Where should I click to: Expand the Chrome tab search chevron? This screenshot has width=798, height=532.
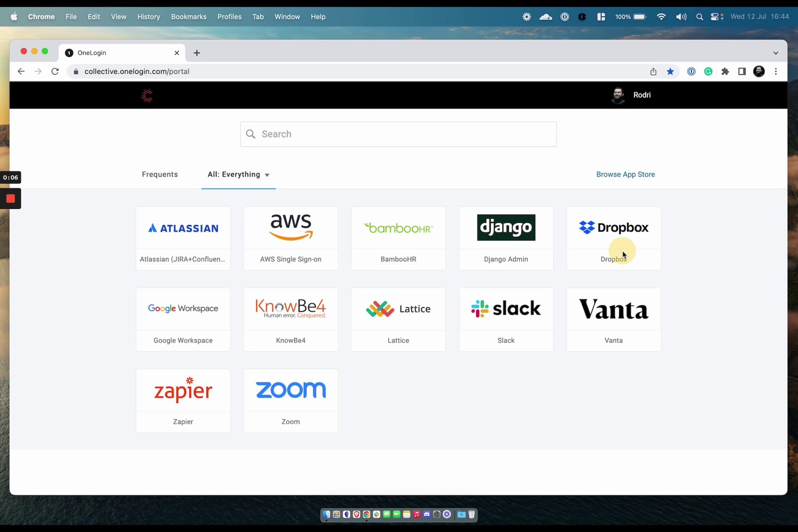(x=776, y=53)
